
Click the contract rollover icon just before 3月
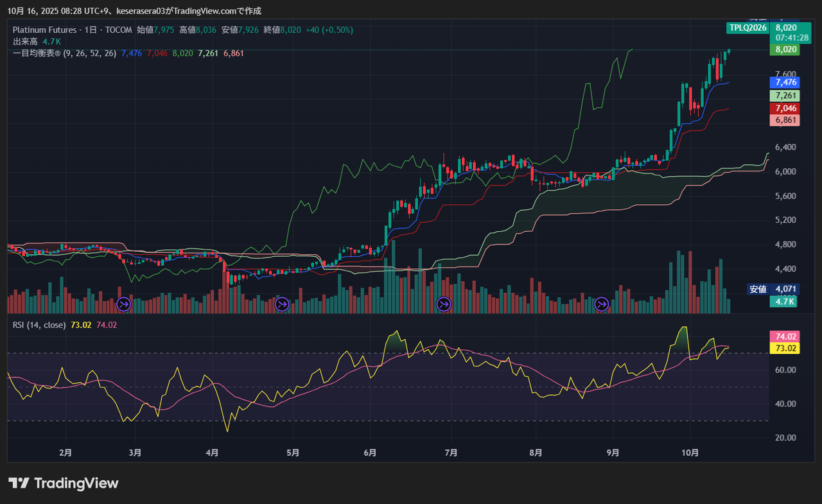click(124, 304)
